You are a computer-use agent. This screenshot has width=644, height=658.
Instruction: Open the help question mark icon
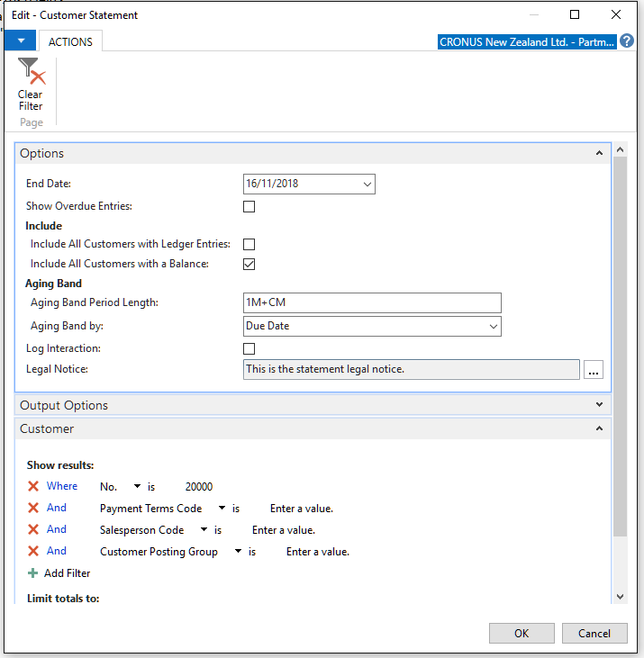[626, 41]
